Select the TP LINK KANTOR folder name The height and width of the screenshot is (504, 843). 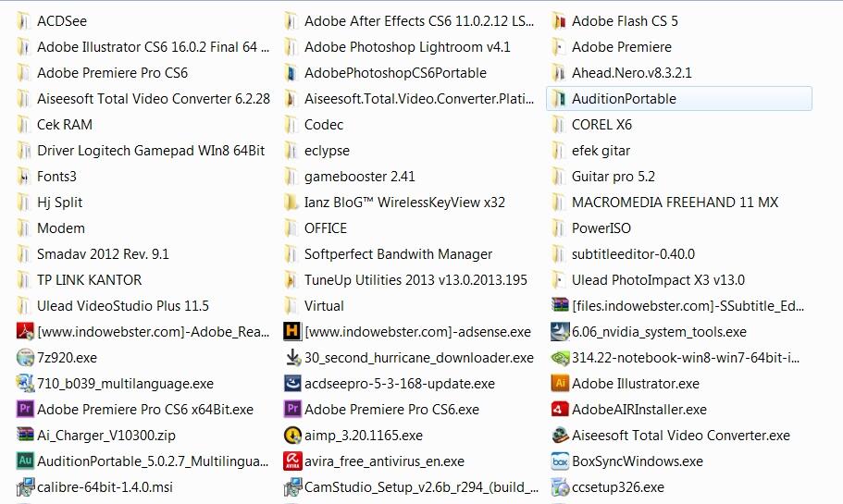pyautogui.click(x=89, y=280)
